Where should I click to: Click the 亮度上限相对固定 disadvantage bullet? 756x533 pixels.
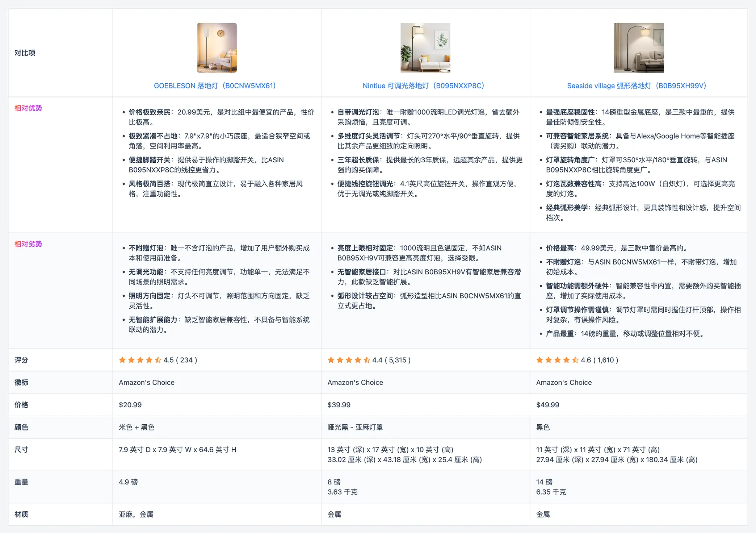click(419, 253)
